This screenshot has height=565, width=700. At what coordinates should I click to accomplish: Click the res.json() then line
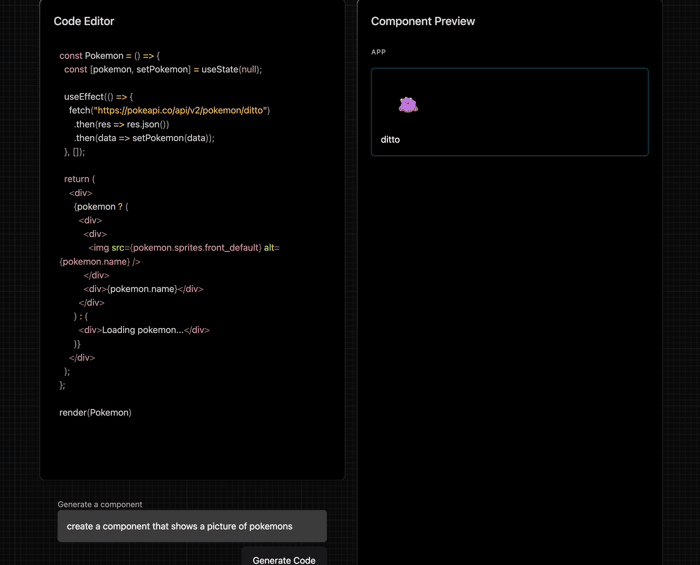click(x=121, y=125)
